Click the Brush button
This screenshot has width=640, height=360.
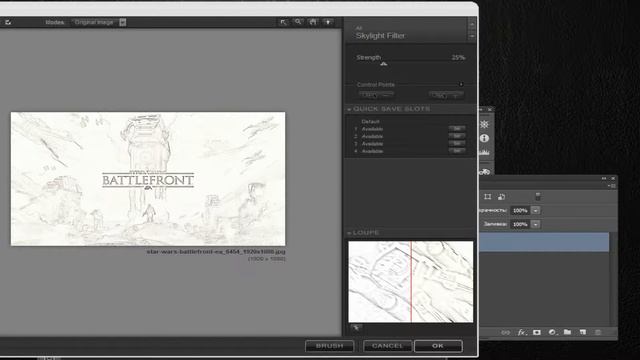(x=329, y=346)
